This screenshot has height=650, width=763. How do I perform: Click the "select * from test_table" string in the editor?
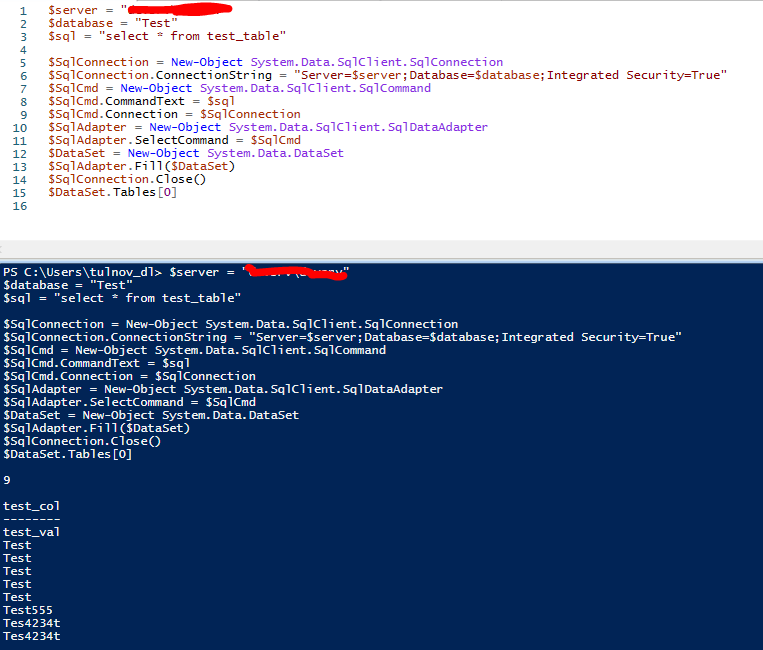(x=193, y=36)
